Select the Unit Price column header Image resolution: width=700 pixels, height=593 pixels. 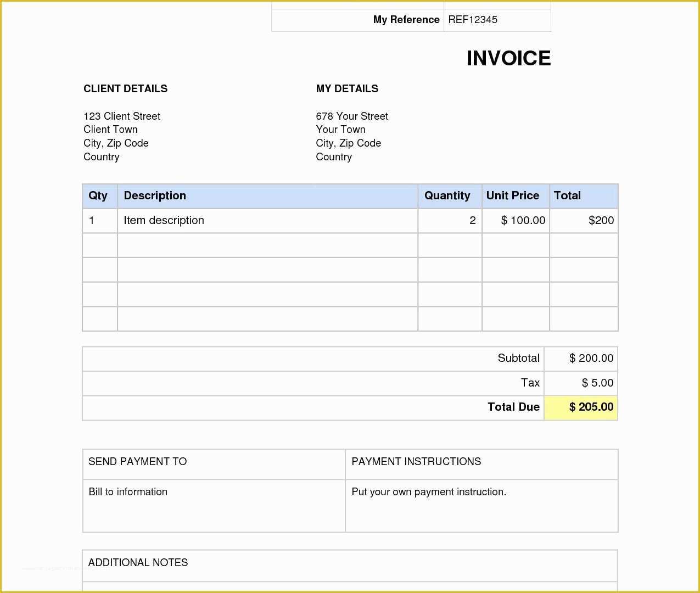click(x=516, y=196)
